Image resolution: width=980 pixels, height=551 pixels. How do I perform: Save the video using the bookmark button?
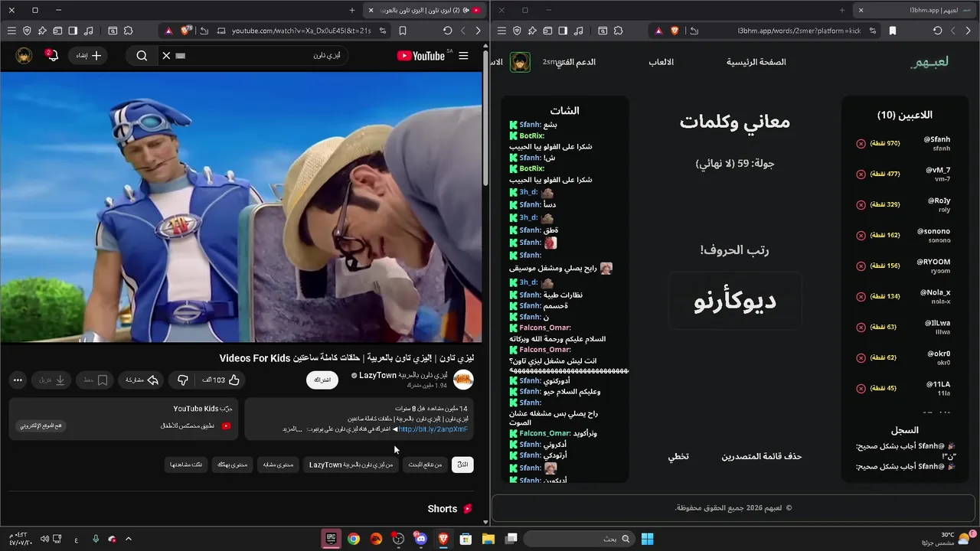(96, 380)
